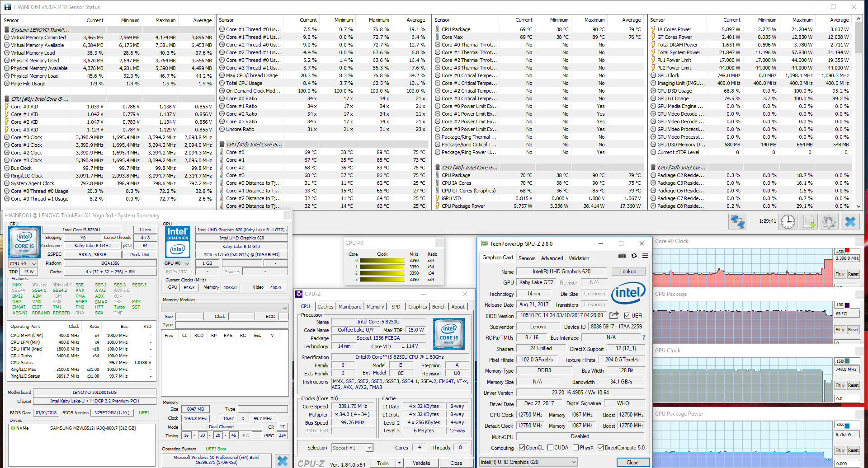Viewport: 868px width, 468px height.
Task: Toggle the PhysX checkbox
Action: pyautogui.click(x=576, y=448)
